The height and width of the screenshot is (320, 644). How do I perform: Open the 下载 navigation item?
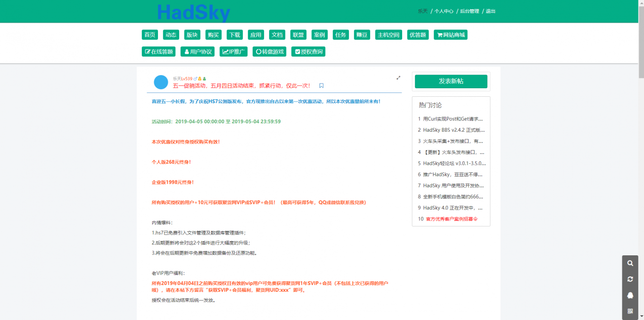[234, 35]
